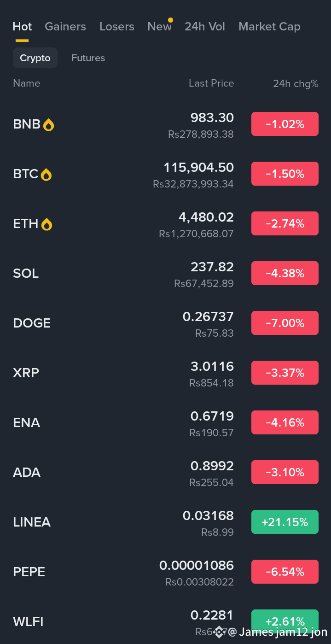
Task: Select the New listings tab
Action: [159, 27]
